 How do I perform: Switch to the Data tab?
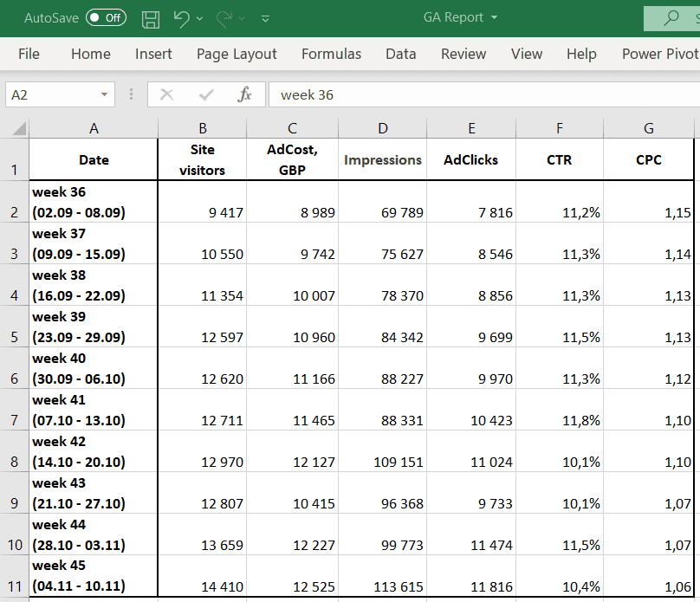coord(400,54)
